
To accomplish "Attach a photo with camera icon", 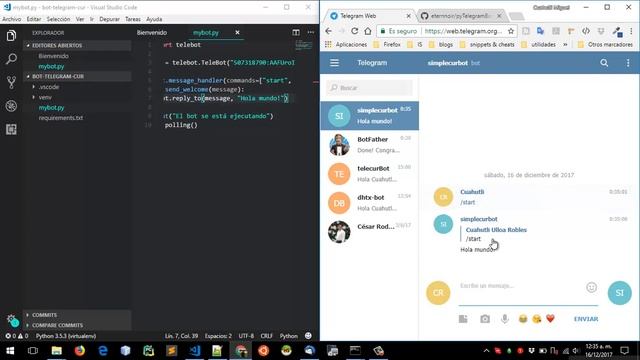I will (484, 319).
